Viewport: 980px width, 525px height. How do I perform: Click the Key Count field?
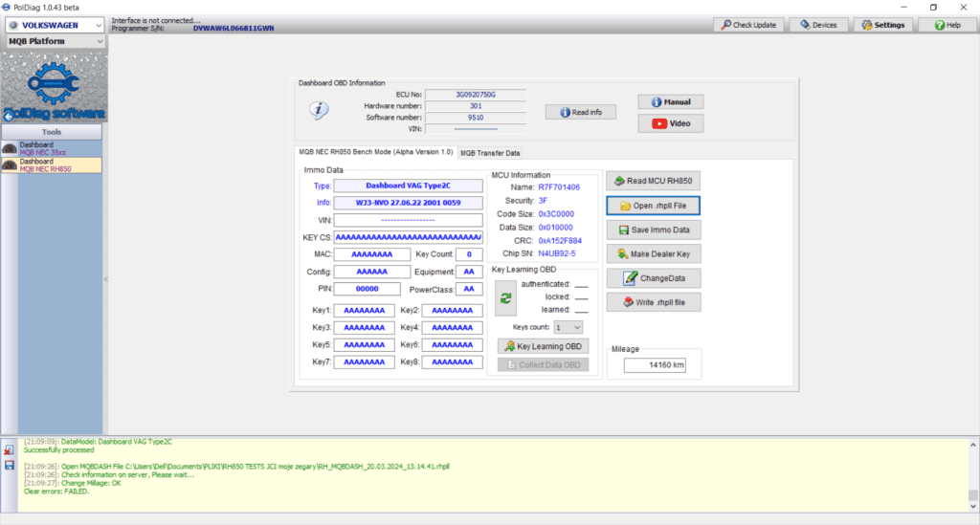[469, 254]
